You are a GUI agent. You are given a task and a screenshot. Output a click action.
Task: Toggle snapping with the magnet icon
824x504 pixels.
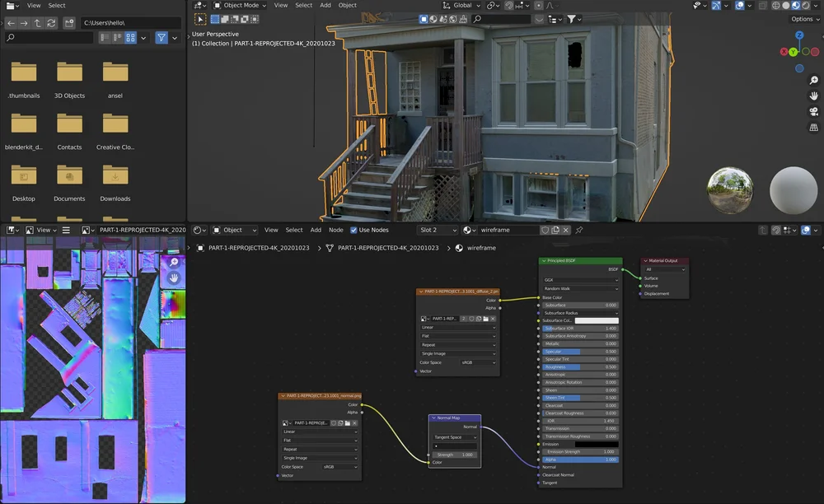point(508,5)
